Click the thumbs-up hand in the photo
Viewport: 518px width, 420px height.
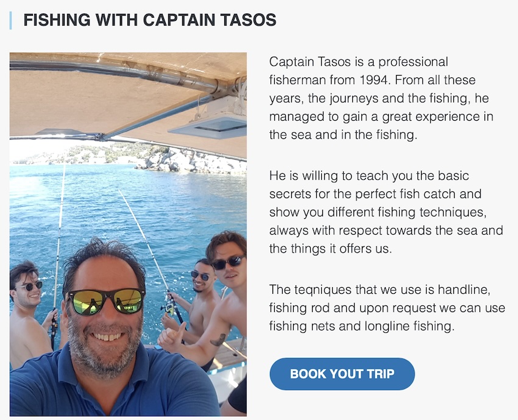(x=171, y=336)
